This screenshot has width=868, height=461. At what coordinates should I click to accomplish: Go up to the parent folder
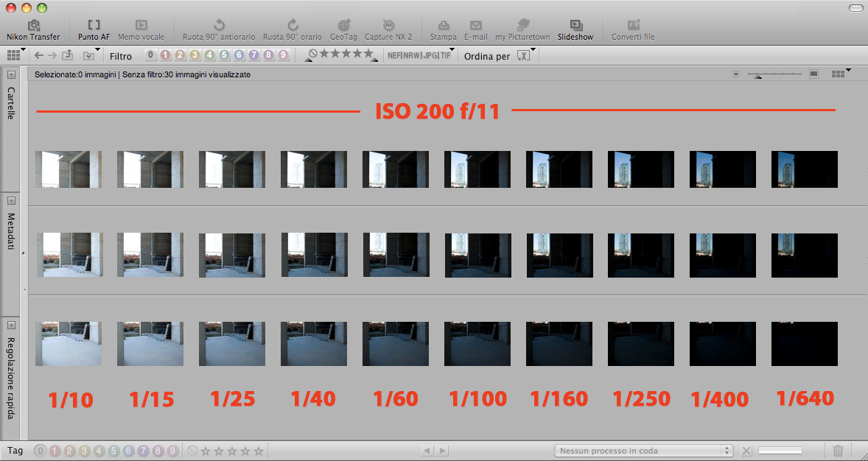(x=67, y=55)
